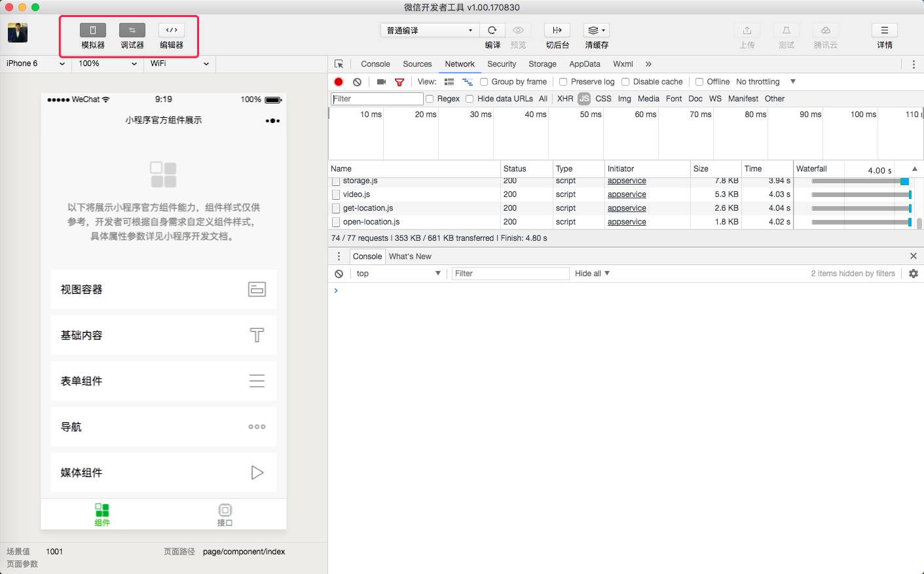
Task: Switch to the AppData tab
Action: [584, 64]
